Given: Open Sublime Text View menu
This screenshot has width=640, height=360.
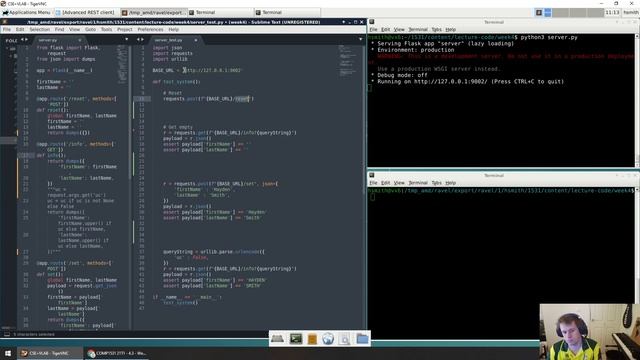Looking at the screenshot, I should 74,29.
